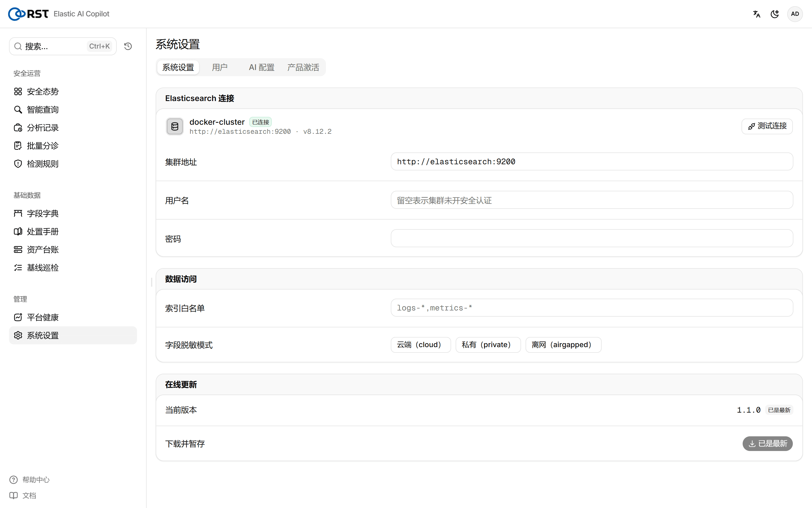This screenshot has height=508, width=812.
Task: Click the 帮助中心 question mark icon
Action: click(14, 479)
